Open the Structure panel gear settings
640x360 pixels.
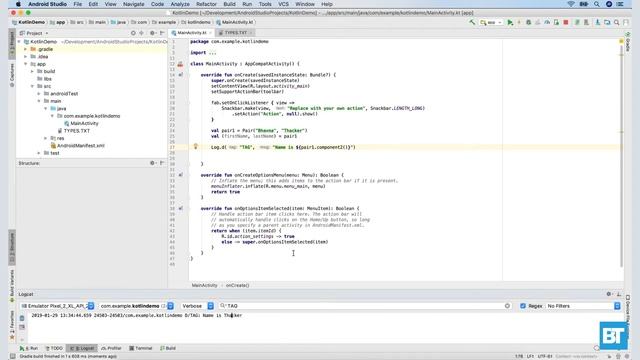coord(152,163)
